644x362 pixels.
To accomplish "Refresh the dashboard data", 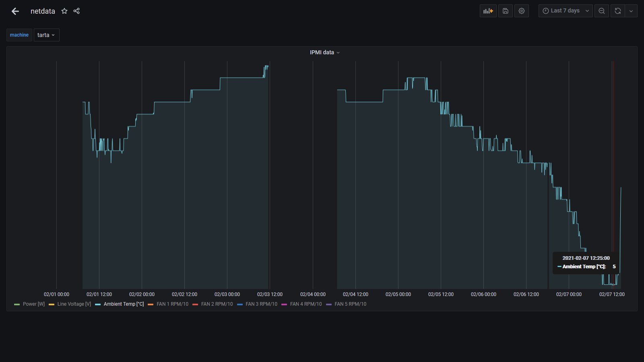I will click(x=618, y=11).
